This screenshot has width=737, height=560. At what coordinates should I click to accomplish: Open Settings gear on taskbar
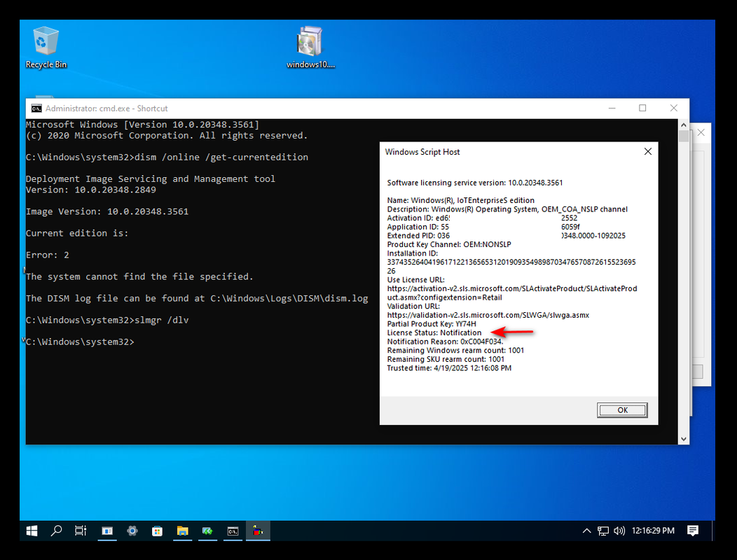coord(132,531)
